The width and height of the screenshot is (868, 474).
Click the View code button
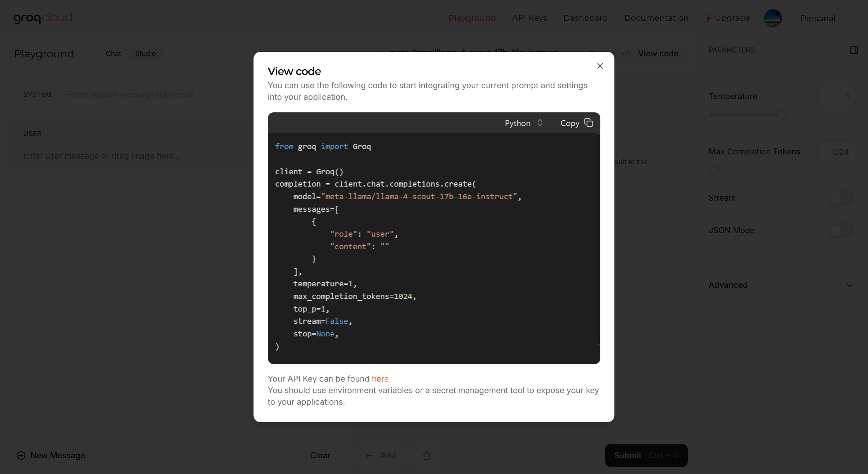(651, 54)
